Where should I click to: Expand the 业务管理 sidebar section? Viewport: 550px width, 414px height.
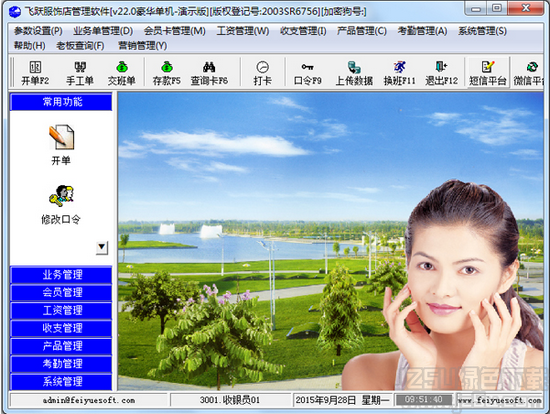(61, 275)
